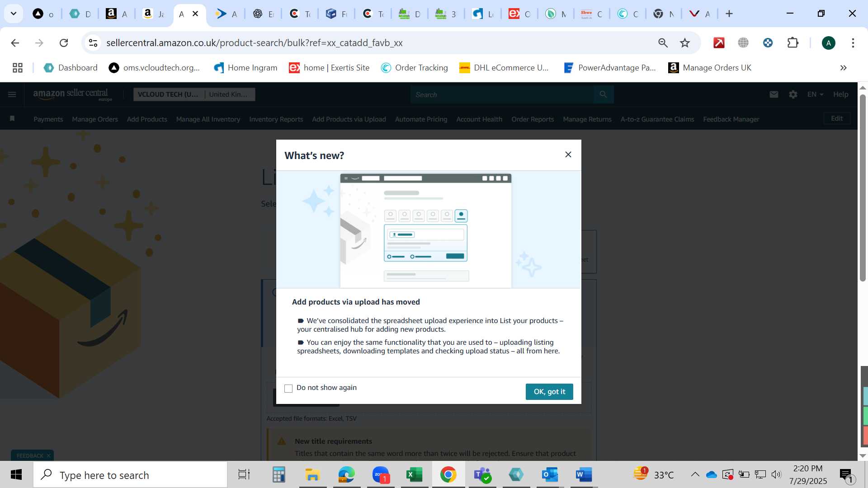Screen dimensions: 868x488
Task: Open Excel from the taskbar
Action: coord(414,475)
